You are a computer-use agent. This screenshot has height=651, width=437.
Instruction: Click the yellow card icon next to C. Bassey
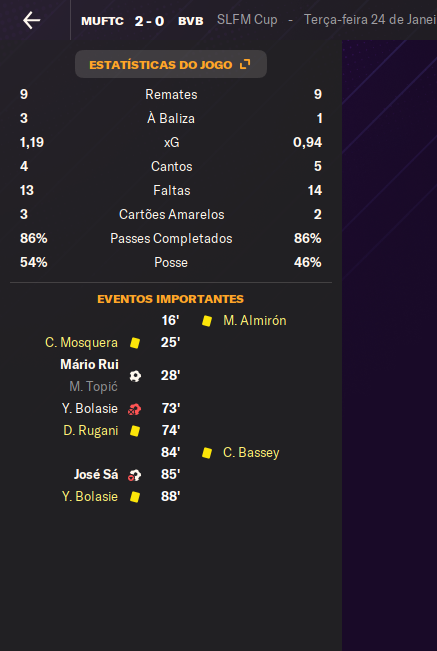207,453
